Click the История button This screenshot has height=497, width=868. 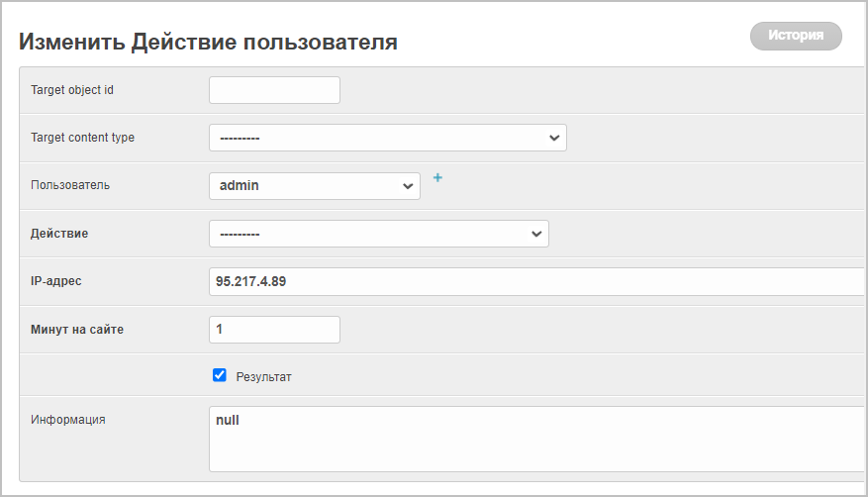[x=796, y=36]
